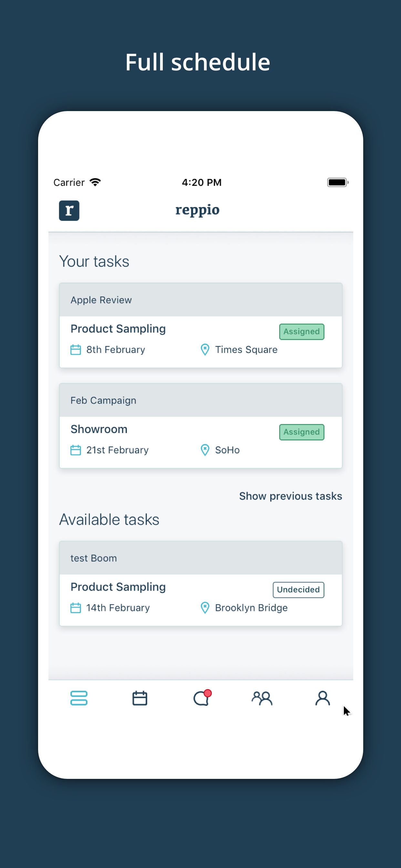Open the user profile tab icon

pyautogui.click(x=323, y=698)
